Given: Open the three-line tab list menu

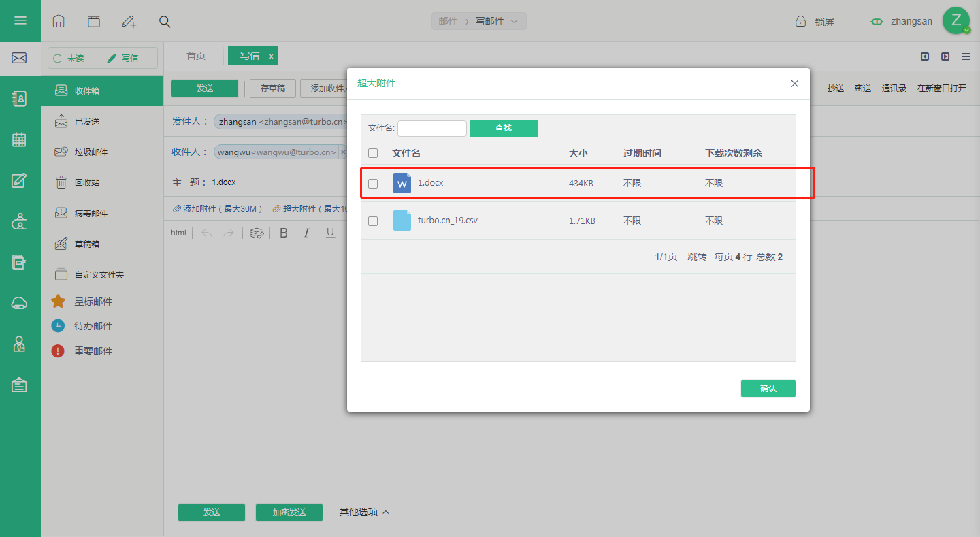Looking at the screenshot, I should [966, 56].
